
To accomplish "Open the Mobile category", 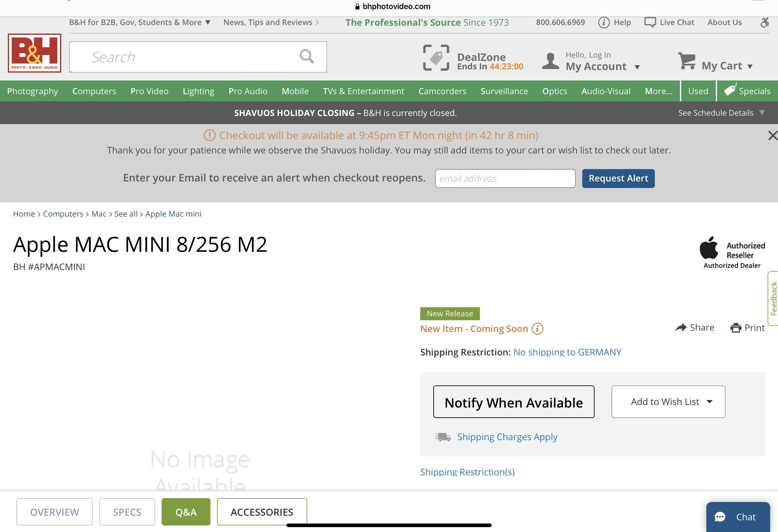I will (x=295, y=91).
